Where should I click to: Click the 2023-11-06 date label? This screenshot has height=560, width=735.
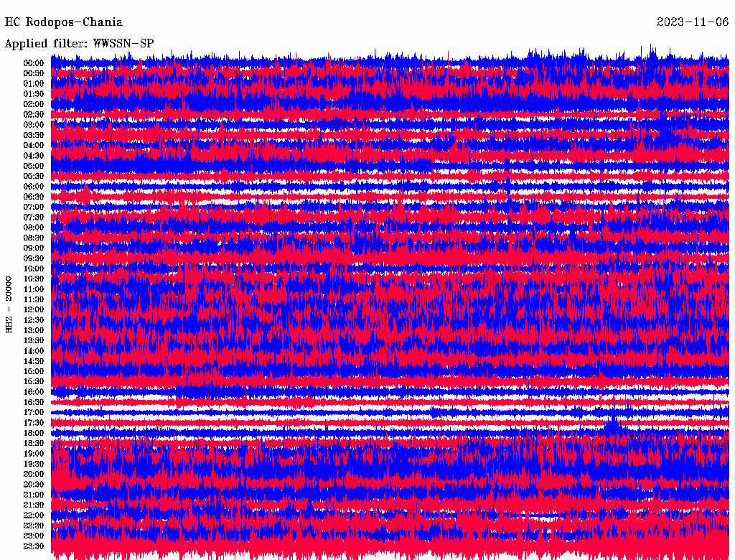pyautogui.click(x=693, y=22)
